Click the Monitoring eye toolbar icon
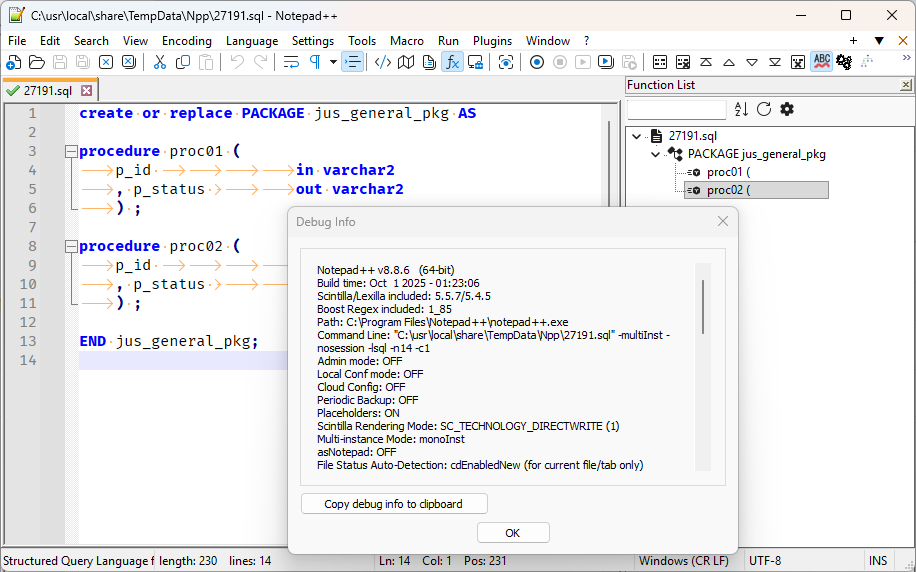 tap(506, 62)
